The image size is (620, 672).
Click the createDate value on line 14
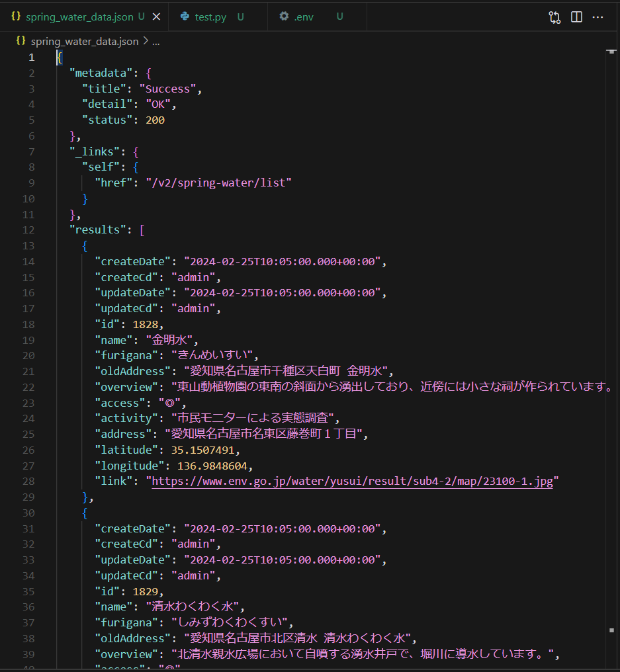point(282,261)
